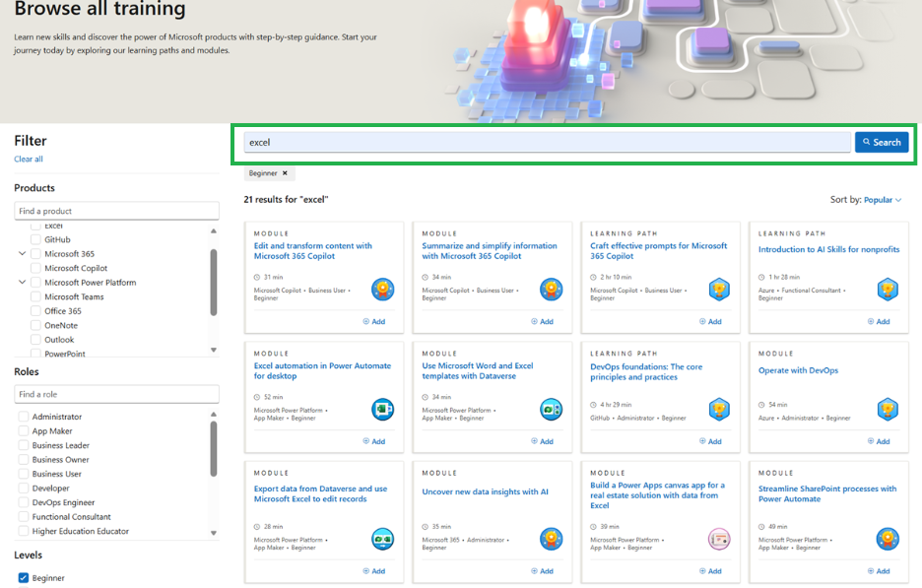Click the roles list scrollbar thumb
This screenshot has height=588, width=922.
214,449
